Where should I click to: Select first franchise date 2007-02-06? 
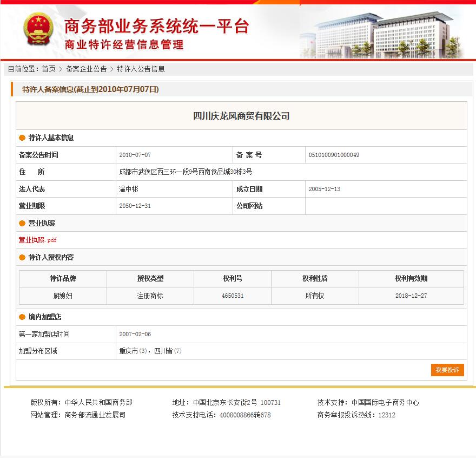point(135,334)
